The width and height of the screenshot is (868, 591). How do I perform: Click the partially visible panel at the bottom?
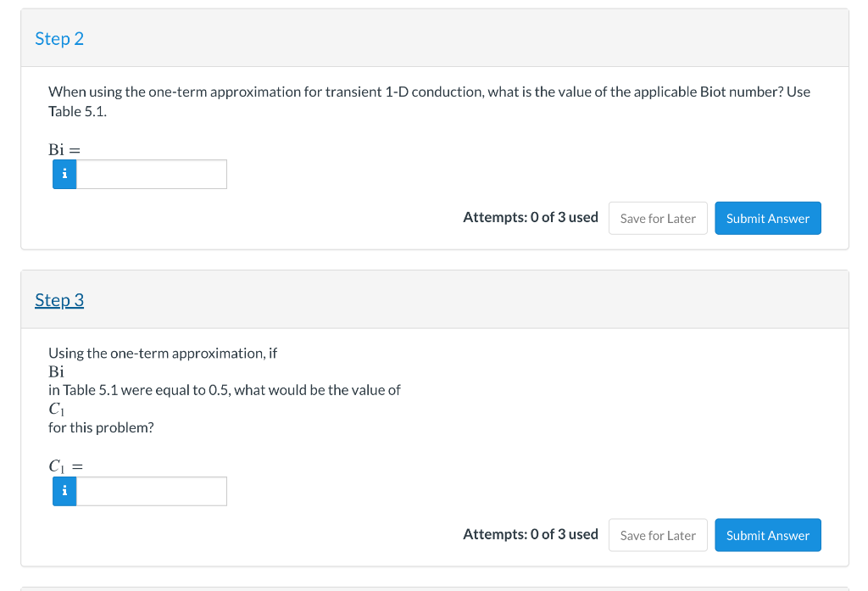(x=434, y=587)
